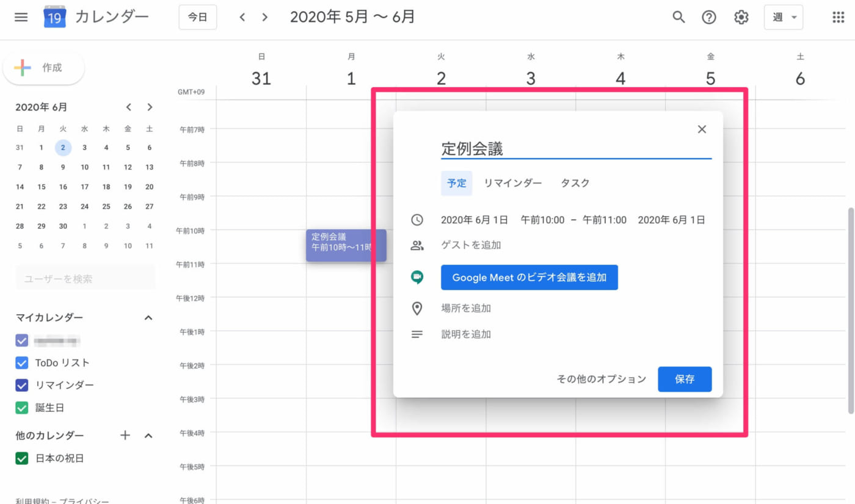Show next month in mini calendar
Screen dimensions: 855x504
pyautogui.click(x=150, y=107)
